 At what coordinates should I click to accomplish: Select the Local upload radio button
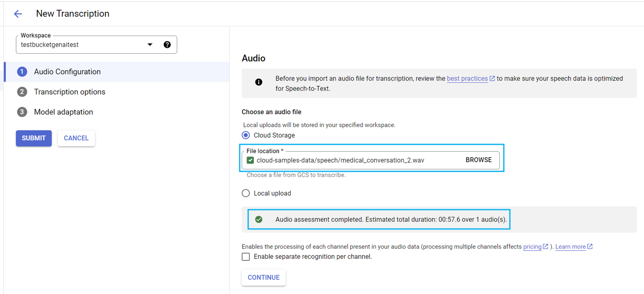click(246, 193)
